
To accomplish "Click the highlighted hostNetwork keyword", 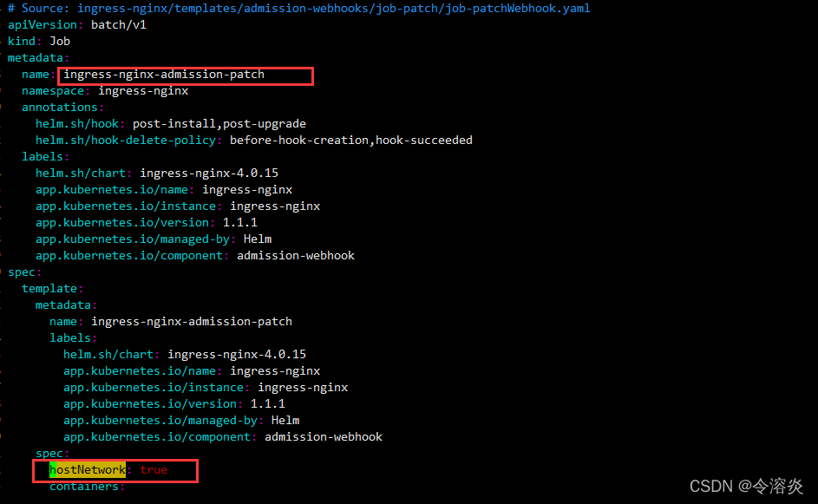I will tap(88, 470).
